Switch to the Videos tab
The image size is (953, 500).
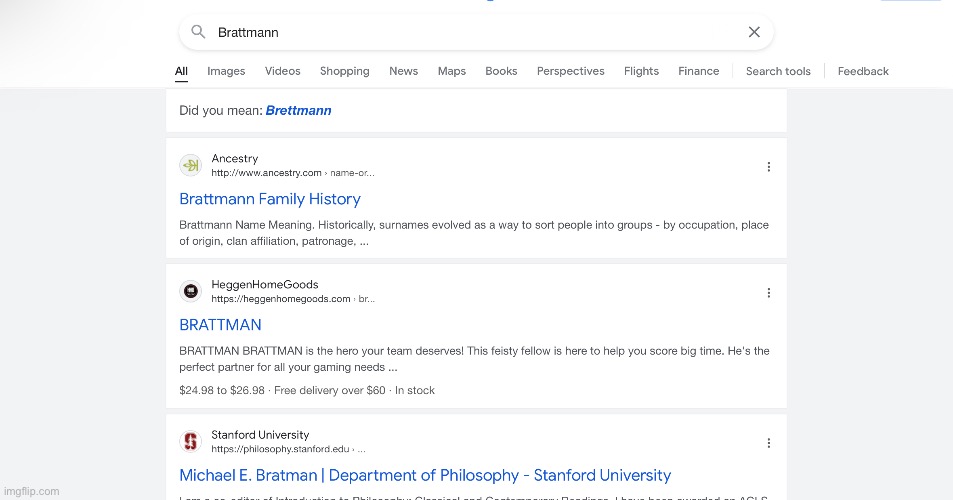click(282, 71)
